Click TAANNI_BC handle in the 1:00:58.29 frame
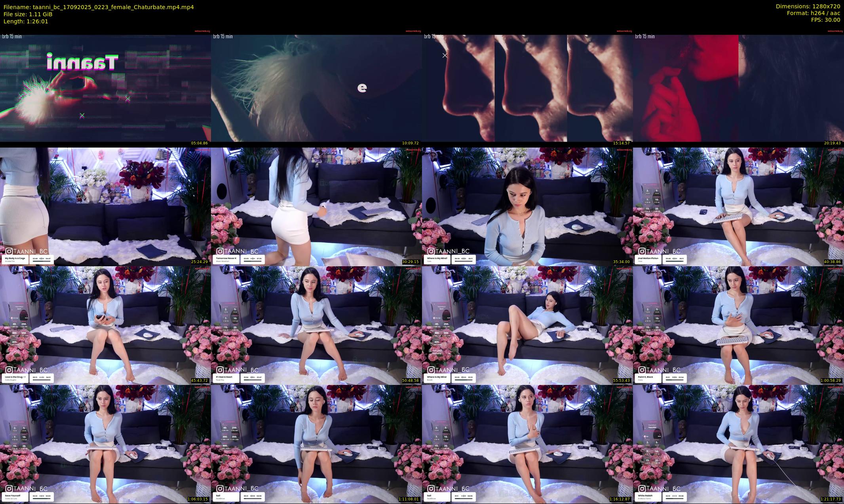Viewport: 844px width, 504px height. point(663,370)
